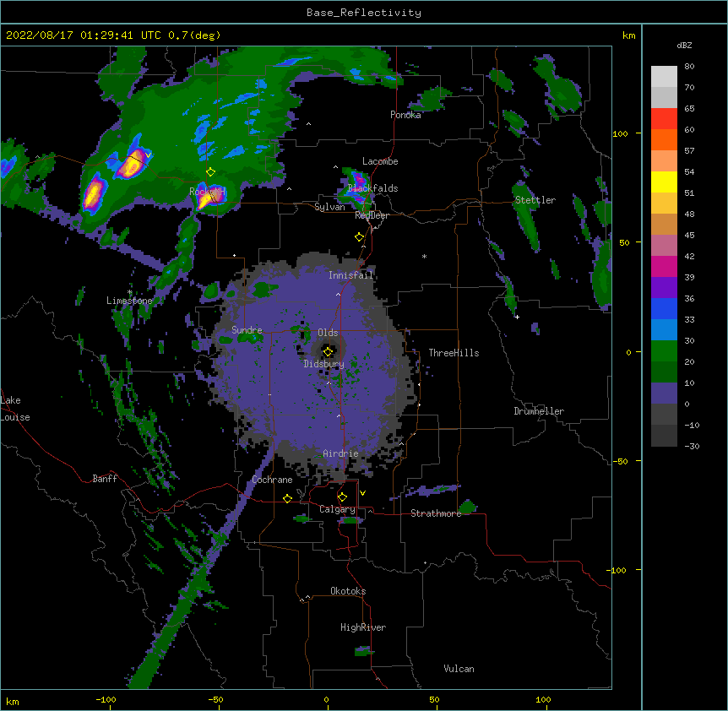The image size is (728, 711).
Task: Click the 100 tick on the bottom km axis
Action: [543, 700]
